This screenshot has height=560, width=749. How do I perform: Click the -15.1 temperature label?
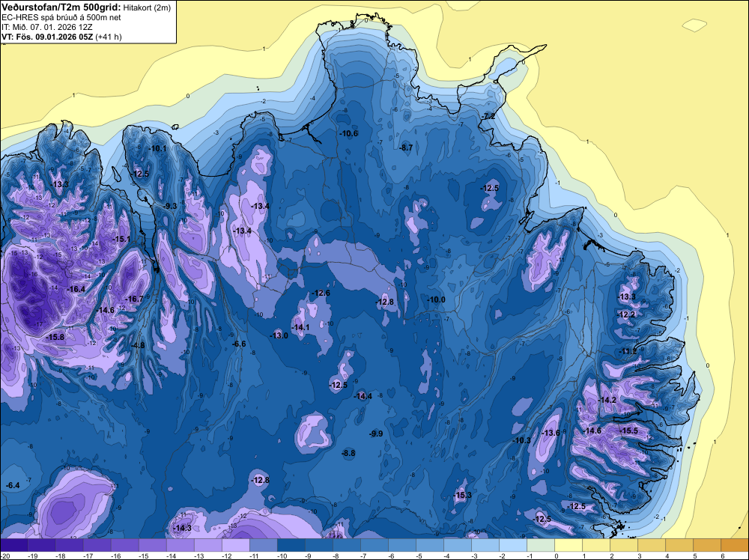pyautogui.click(x=121, y=239)
